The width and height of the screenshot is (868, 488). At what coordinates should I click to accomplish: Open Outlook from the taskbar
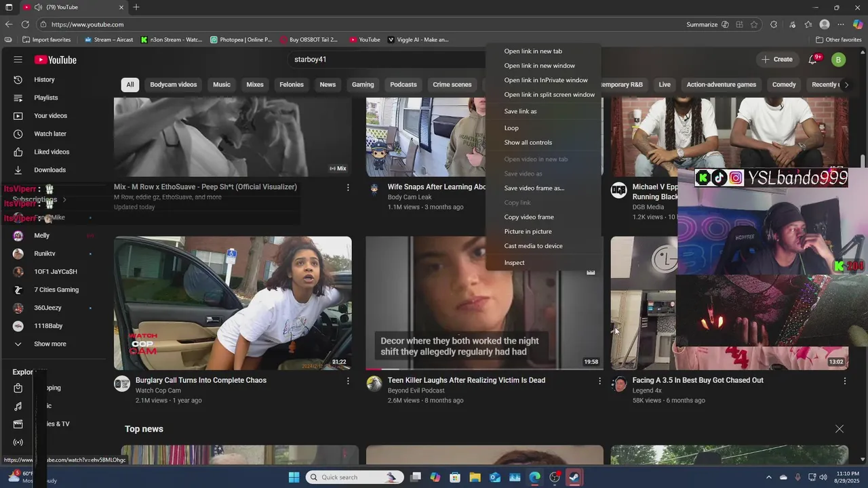[495, 477]
